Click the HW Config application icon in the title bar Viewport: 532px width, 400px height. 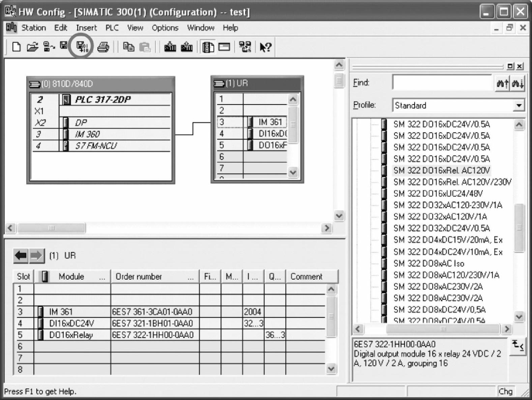pos(10,11)
